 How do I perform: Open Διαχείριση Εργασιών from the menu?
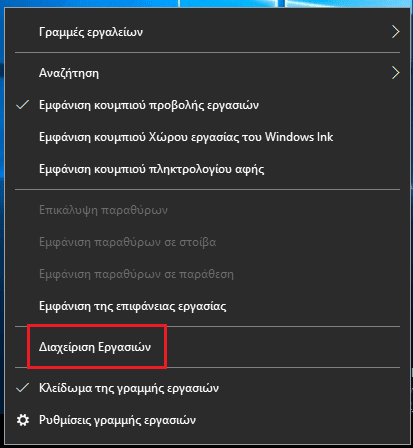(x=207, y=347)
